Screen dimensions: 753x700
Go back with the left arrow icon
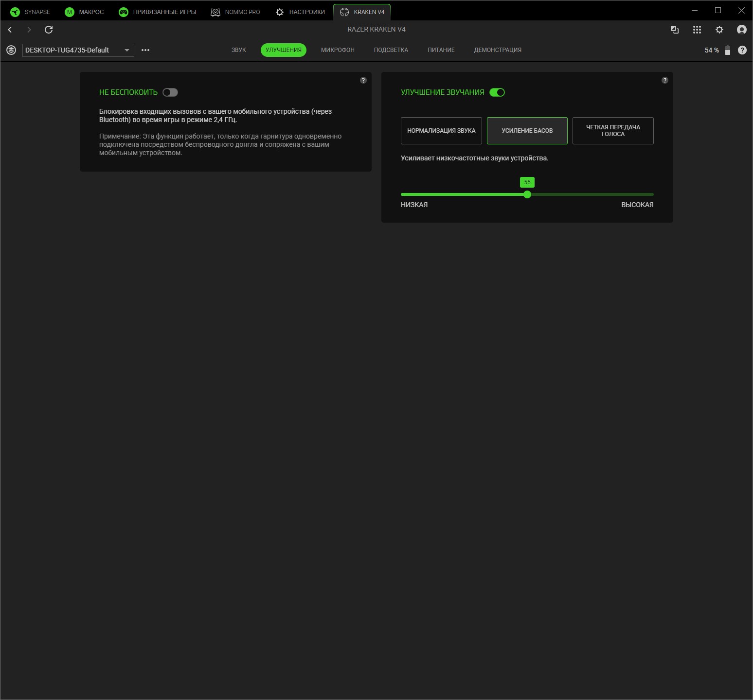tap(10, 30)
